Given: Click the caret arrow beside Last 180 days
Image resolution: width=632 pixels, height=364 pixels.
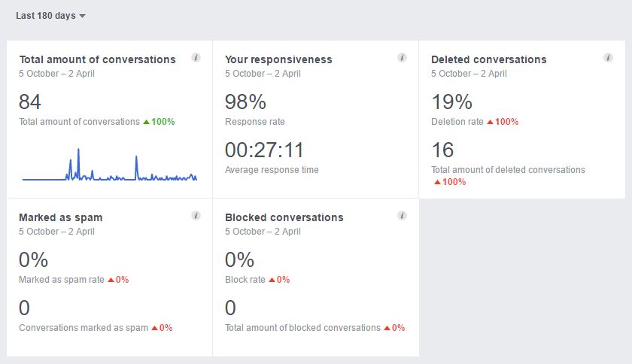Looking at the screenshot, I should (82, 16).
